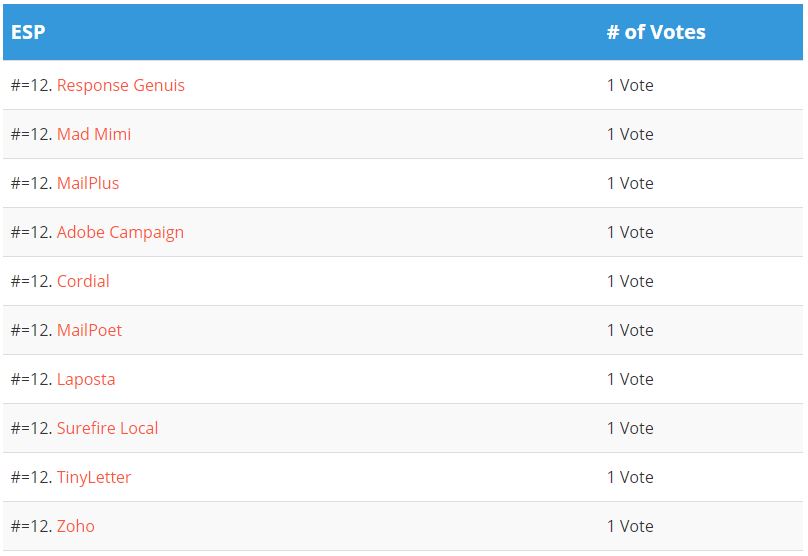Select the vote count in Response Genuis row
808x556 pixels.
coord(630,85)
